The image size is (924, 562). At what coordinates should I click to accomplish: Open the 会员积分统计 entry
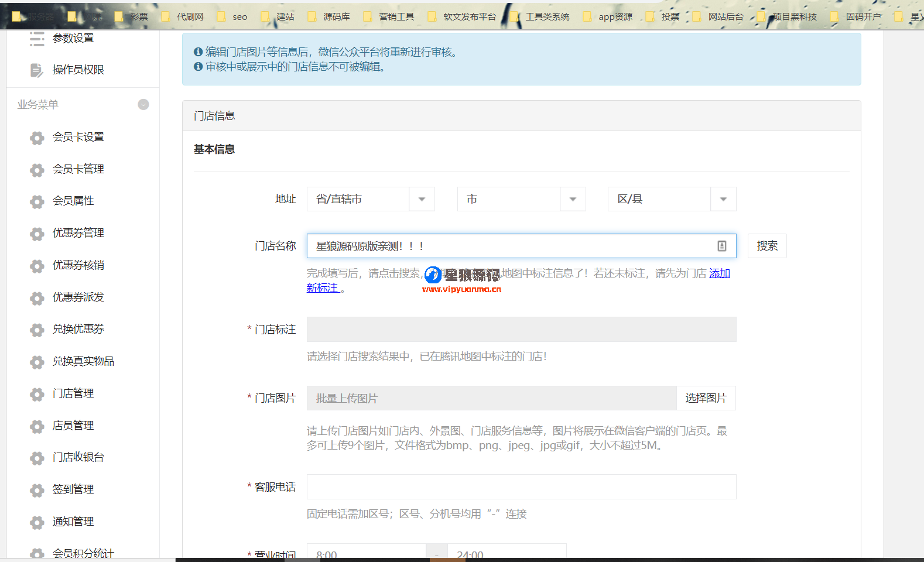83,553
